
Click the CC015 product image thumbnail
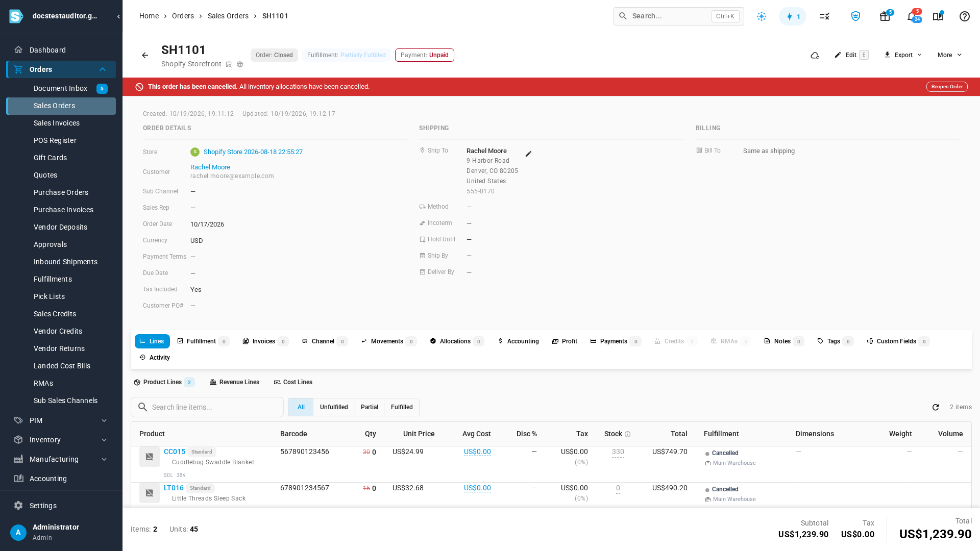[x=150, y=457]
